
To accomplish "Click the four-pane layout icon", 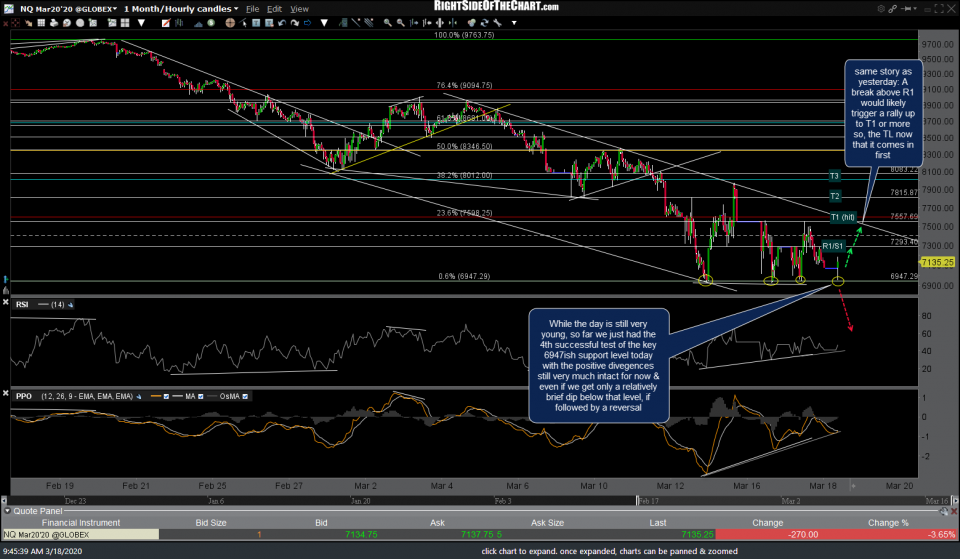I will tap(125, 23).
